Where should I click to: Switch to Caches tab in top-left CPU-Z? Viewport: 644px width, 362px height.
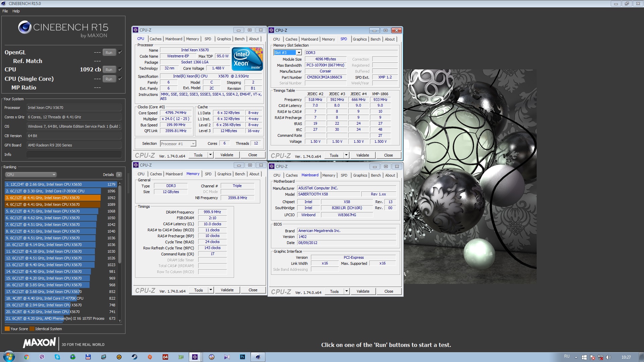(155, 39)
